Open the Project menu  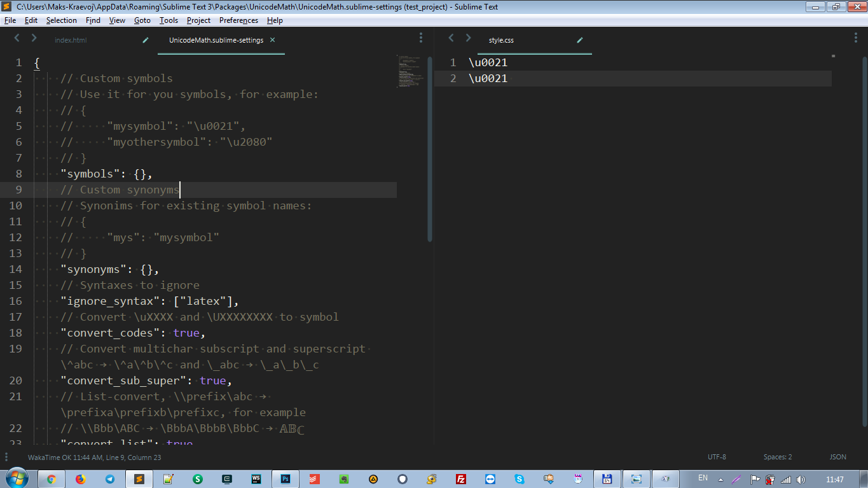(x=198, y=20)
